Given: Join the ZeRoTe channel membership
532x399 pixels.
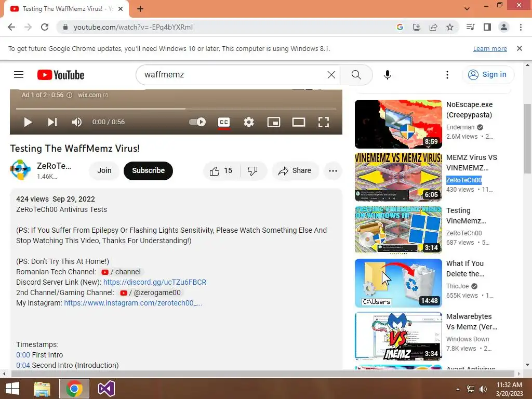Looking at the screenshot, I should (x=104, y=170).
